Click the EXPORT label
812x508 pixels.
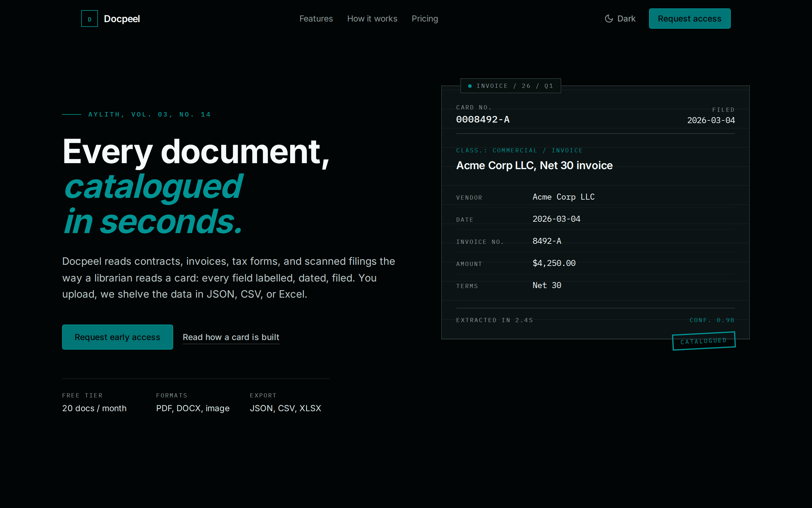pos(263,395)
